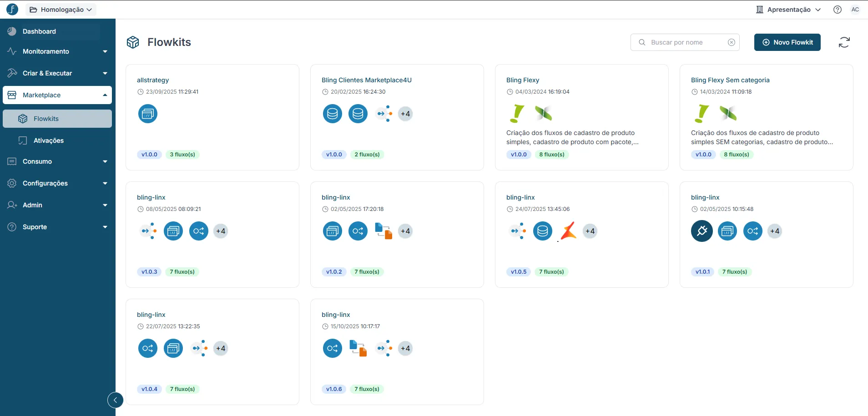Click the share-nodes icon on bling-linx v1.0.4 card

pos(148,348)
